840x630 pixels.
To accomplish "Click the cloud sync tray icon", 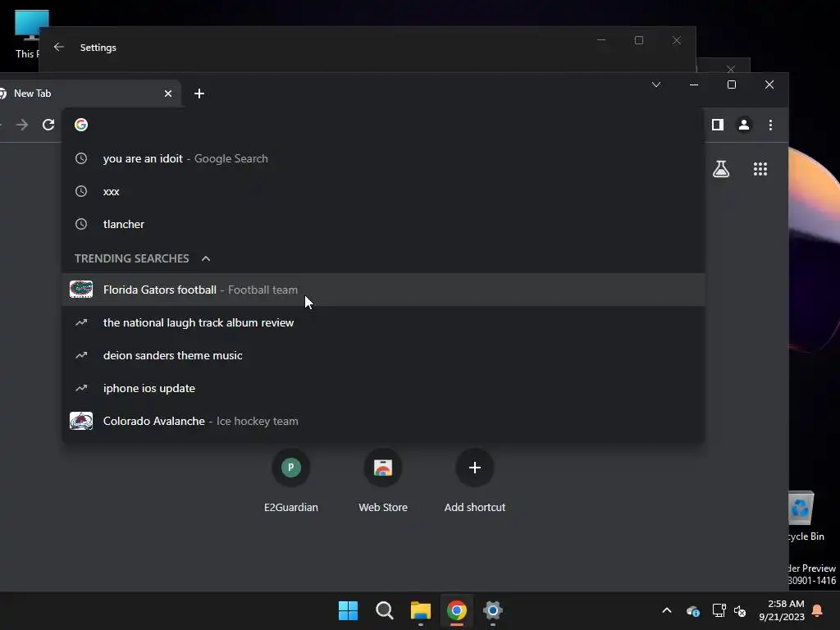I will (692, 610).
